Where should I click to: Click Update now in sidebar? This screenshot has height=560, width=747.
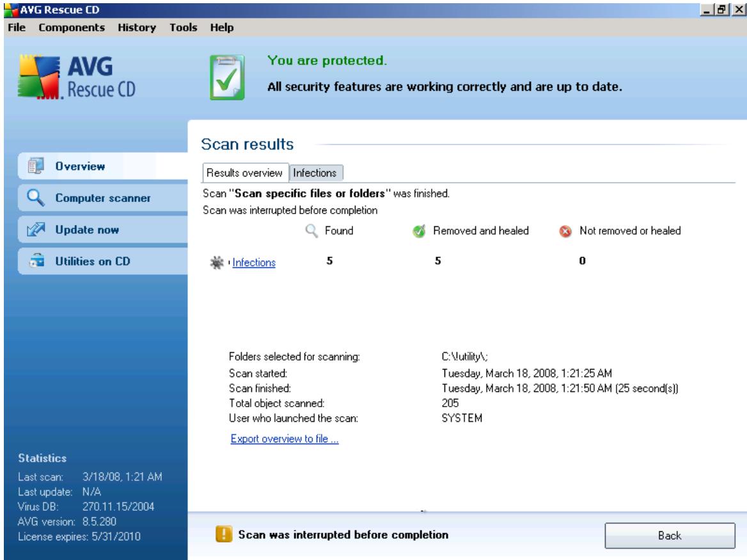[103, 229]
